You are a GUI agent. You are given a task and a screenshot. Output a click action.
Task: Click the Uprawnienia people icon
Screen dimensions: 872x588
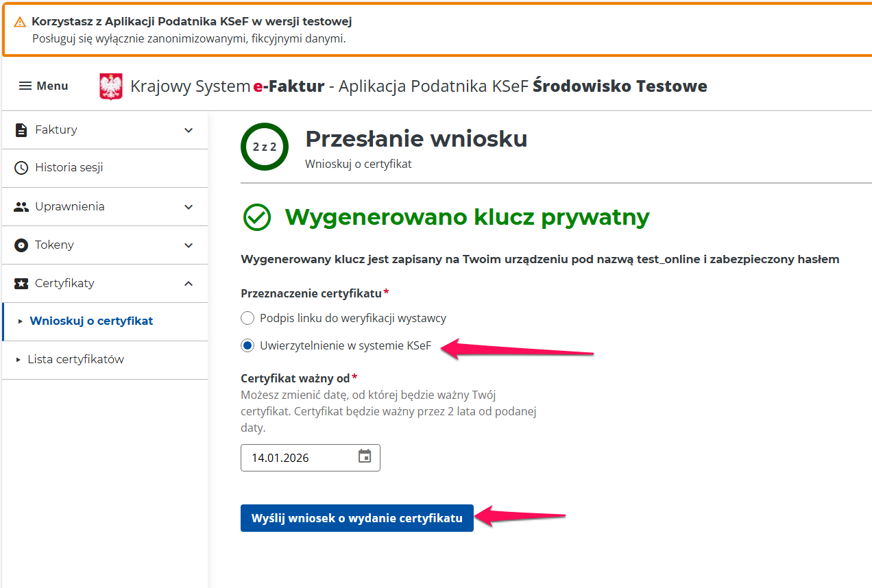click(21, 207)
